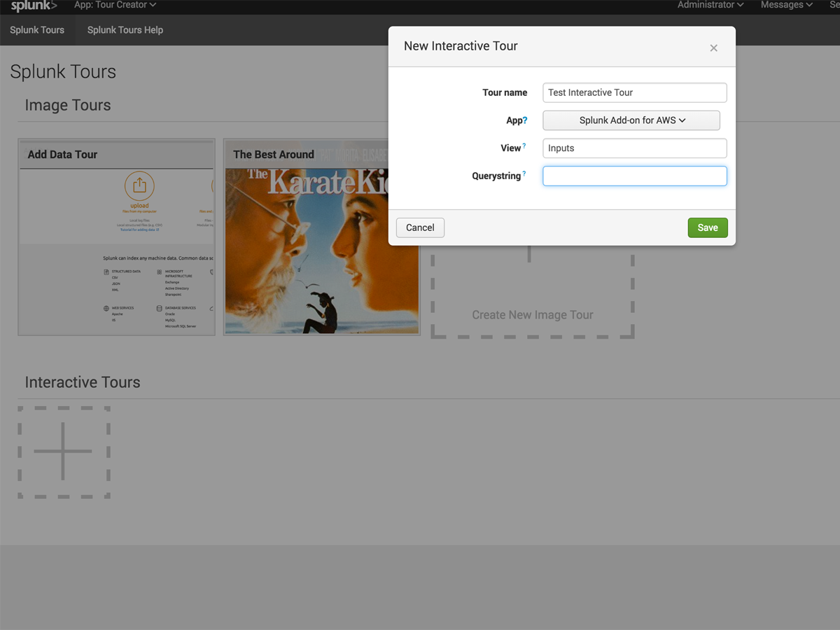The image size is (840, 630).
Task: Open the App: Tour Creator dropdown
Action: click(x=115, y=5)
